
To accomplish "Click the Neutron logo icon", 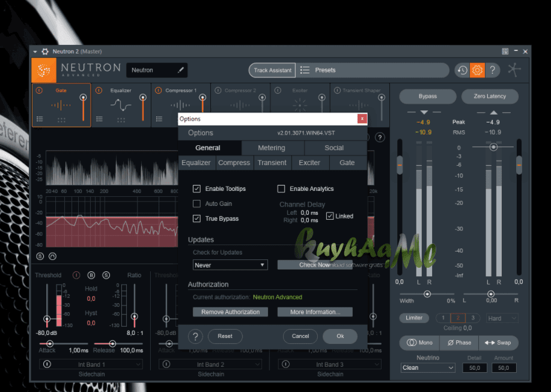I will pyautogui.click(x=44, y=70).
